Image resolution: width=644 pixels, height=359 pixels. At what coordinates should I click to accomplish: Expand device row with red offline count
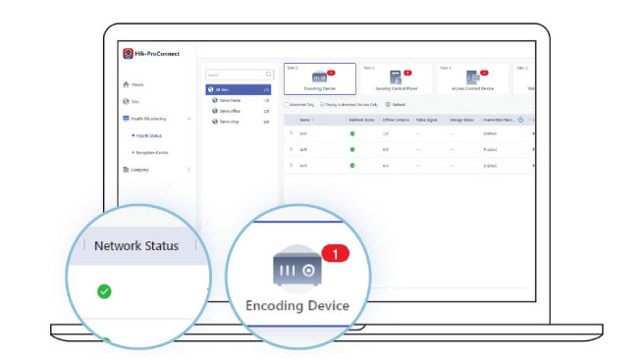click(x=292, y=133)
